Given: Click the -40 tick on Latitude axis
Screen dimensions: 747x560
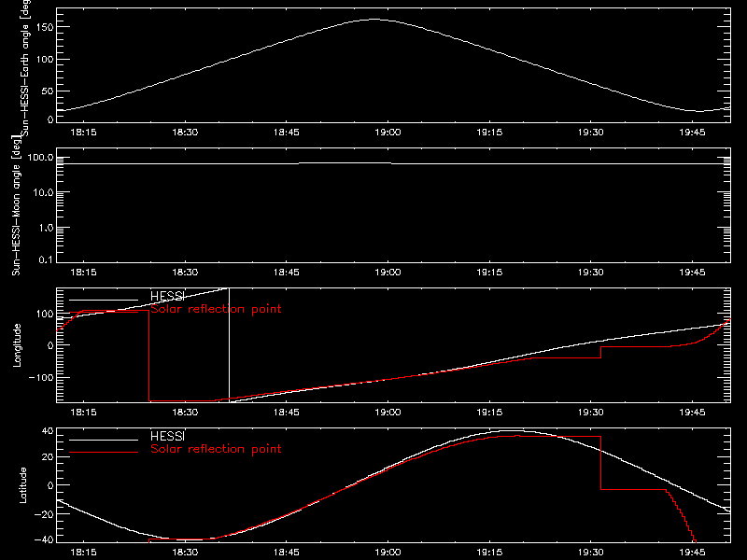Looking at the screenshot, I should [x=44, y=540].
